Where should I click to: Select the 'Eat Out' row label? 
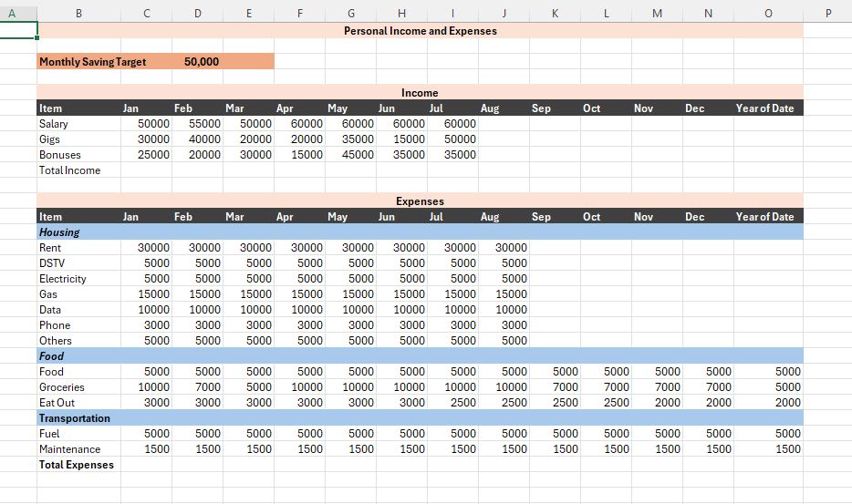(x=57, y=403)
